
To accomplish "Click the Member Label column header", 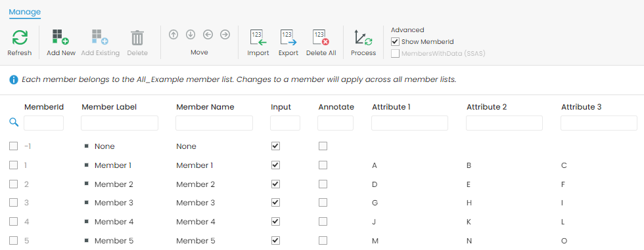I will click(109, 107).
